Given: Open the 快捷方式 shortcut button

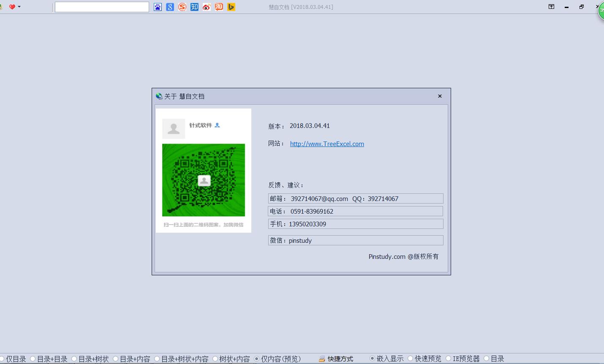Looking at the screenshot, I should tap(336, 359).
